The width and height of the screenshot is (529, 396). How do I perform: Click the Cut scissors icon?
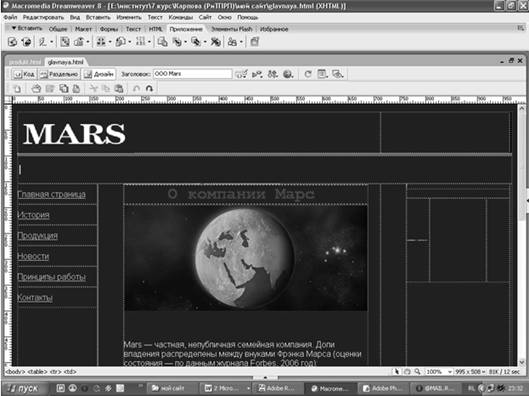click(x=93, y=89)
